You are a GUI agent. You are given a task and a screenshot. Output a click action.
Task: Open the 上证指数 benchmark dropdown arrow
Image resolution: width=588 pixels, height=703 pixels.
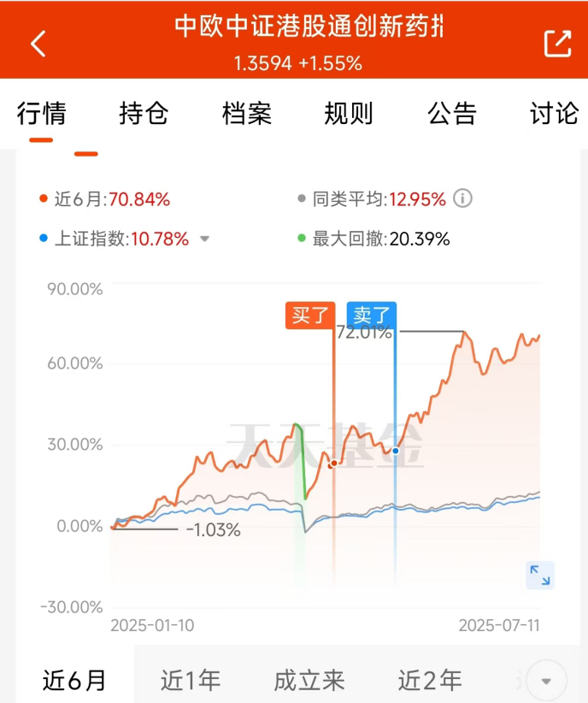click(204, 239)
